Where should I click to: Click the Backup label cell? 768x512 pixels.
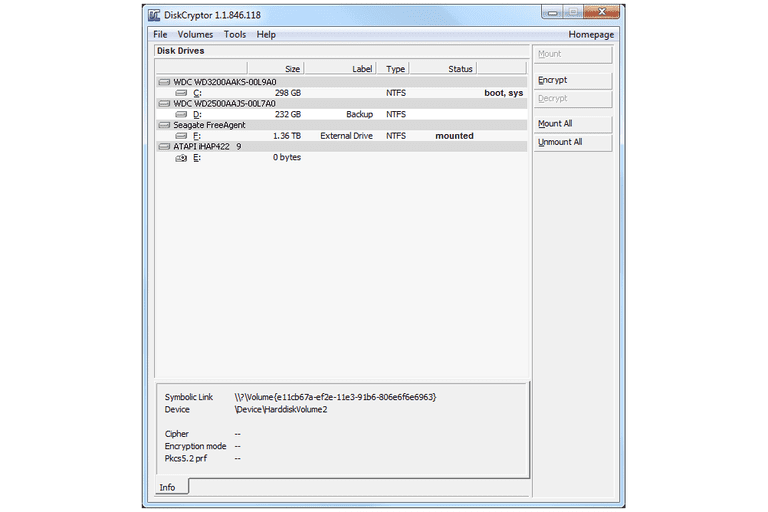point(360,115)
